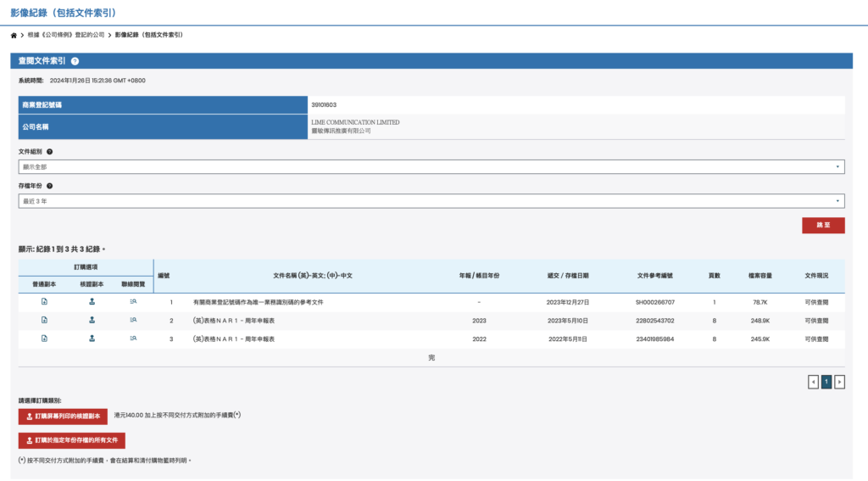Click the home icon in breadcrumb
The height and width of the screenshot is (481, 868).
click(14, 35)
